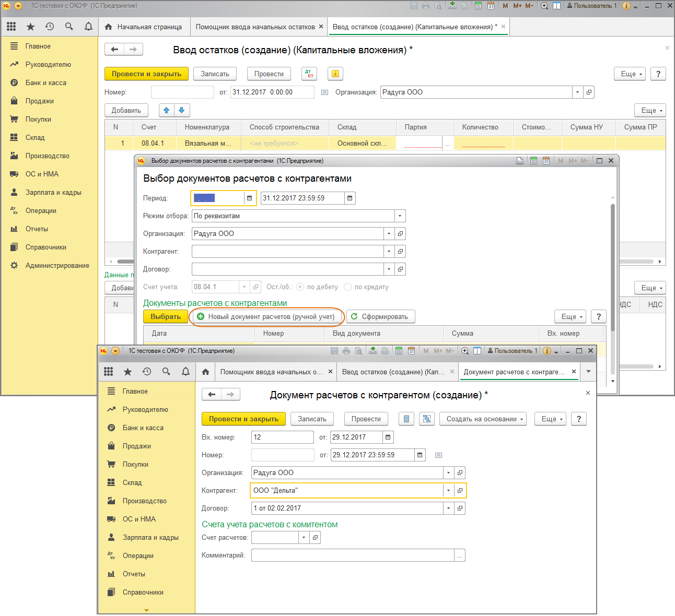The height and width of the screenshot is (616, 675).
Task: Switch to Помощник ввода начальных остатков tab
Action: click(x=255, y=27)
